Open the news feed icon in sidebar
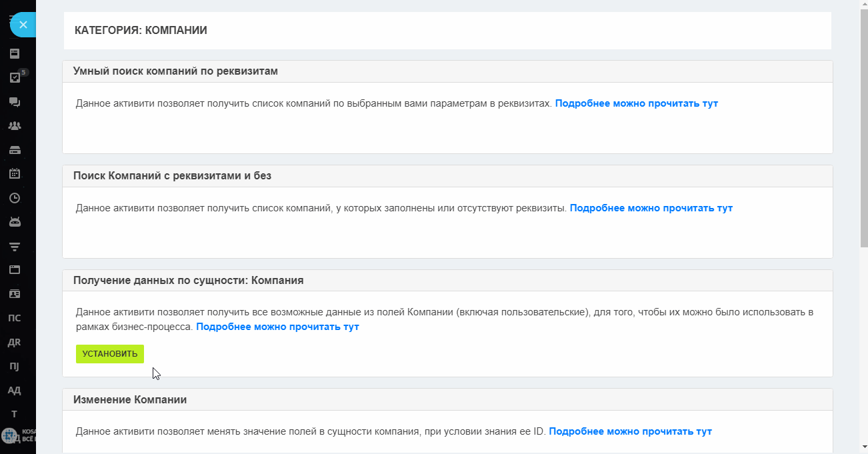 (x=14, y=54)
